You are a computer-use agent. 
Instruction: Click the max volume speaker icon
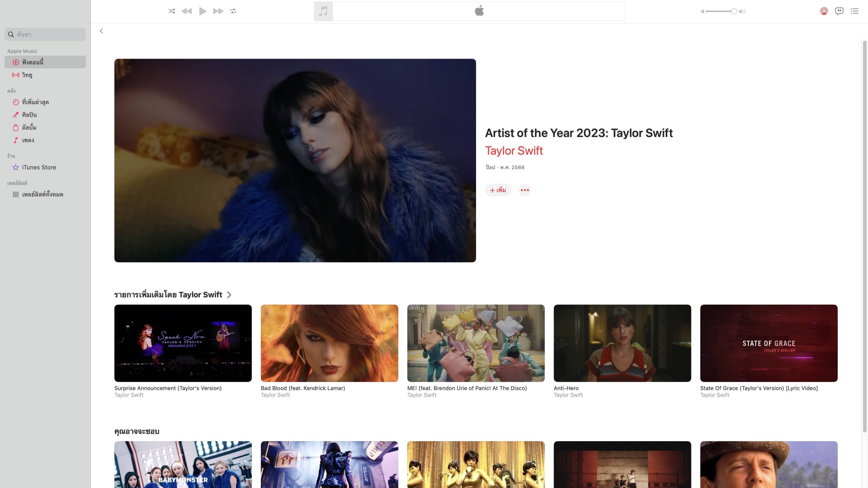(x=742, y=12)
